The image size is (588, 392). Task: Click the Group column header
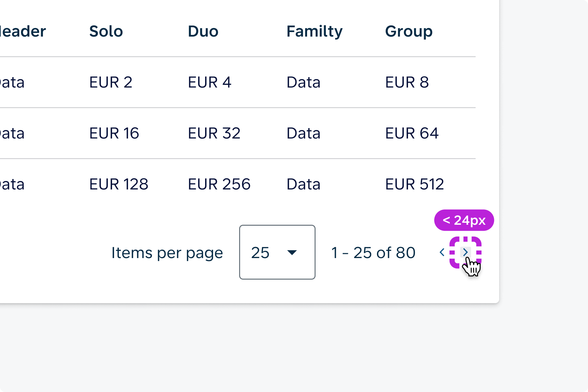pos(409,31)
